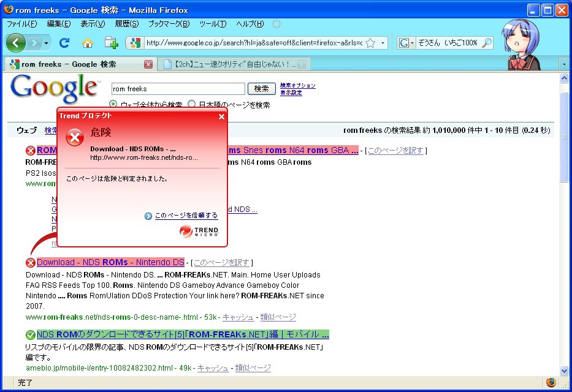Click the vertical scrollbar thumb
Image resolution: width=572 pixels, height=392 pixels.
(564, 137)
